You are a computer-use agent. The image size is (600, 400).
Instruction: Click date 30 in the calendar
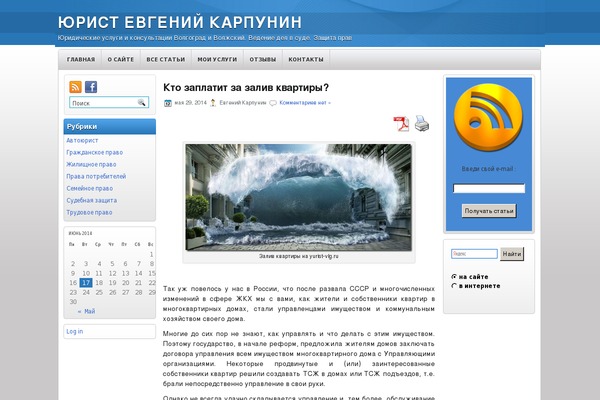click(73, 302)
